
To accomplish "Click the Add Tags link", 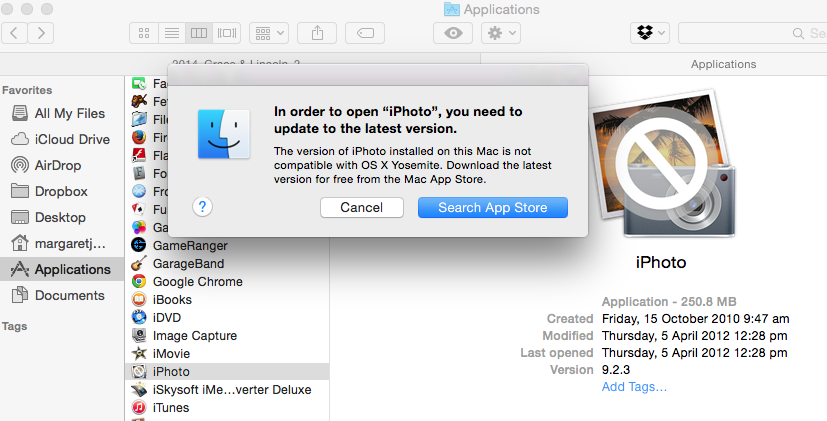I will [x=634, y=387].
